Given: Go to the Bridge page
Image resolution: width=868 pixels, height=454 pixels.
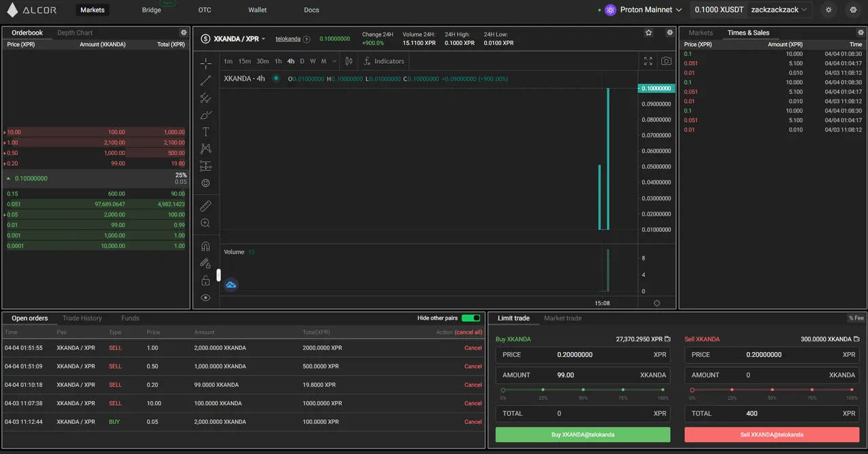Looking at the screenshot, I should (x=152, y=10).
